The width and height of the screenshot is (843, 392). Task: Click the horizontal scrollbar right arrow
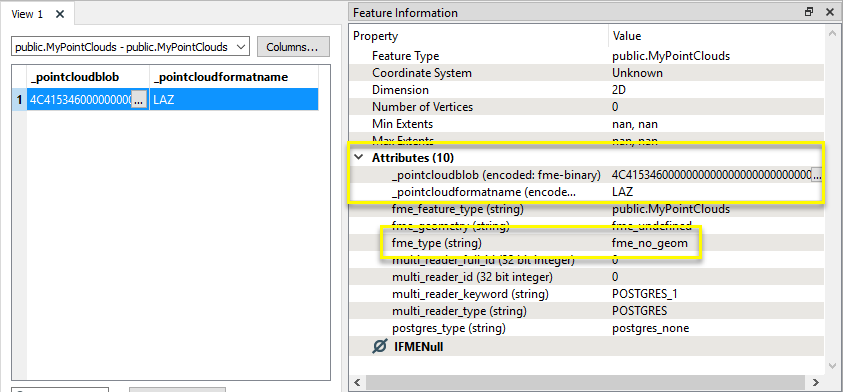coord(816,382)
